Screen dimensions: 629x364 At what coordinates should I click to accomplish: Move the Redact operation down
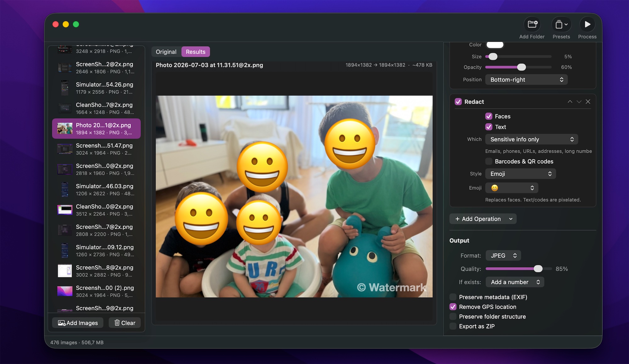click(x=579, y=102)
